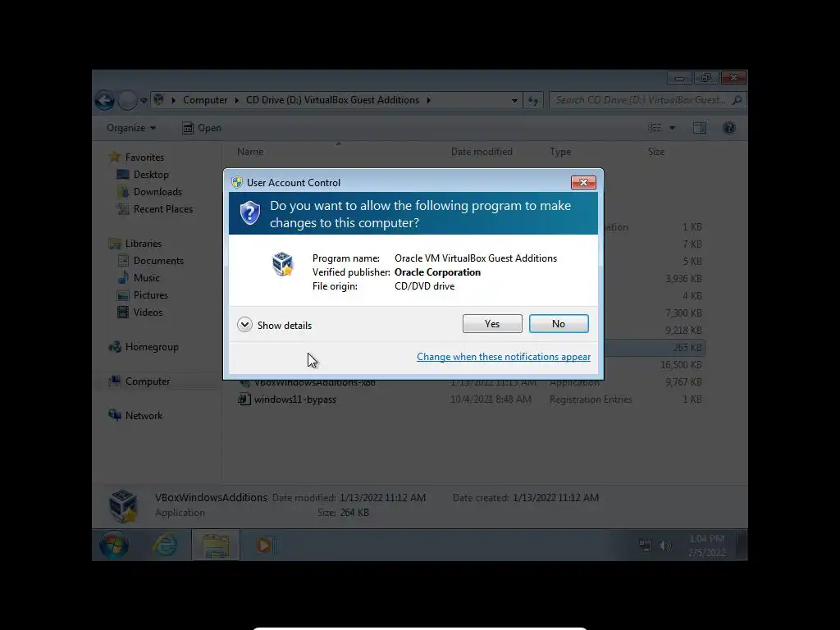840x630 pixels.
Task: Click the Network icon in sidebar
Action: coord(115,416)
